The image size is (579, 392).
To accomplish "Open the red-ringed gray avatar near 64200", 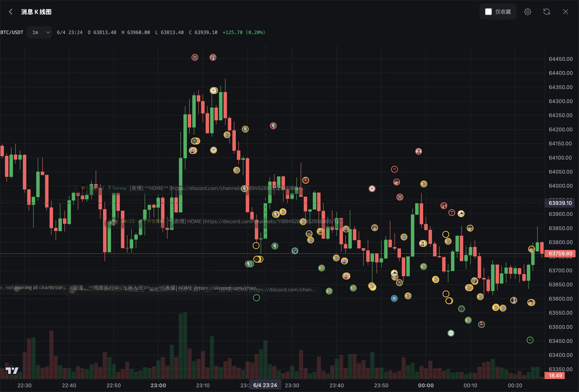I will point(273,125).
